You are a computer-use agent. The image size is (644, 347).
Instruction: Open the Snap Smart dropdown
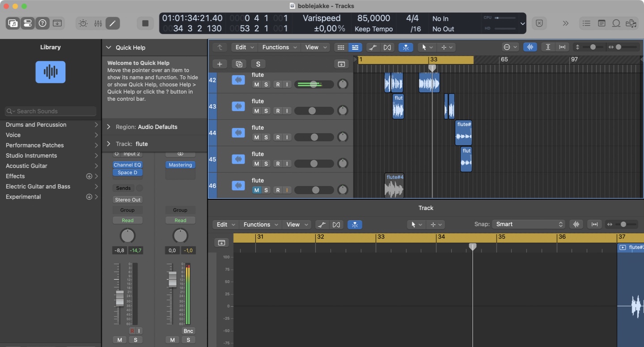pyautogui.click(x=529, y=224)
